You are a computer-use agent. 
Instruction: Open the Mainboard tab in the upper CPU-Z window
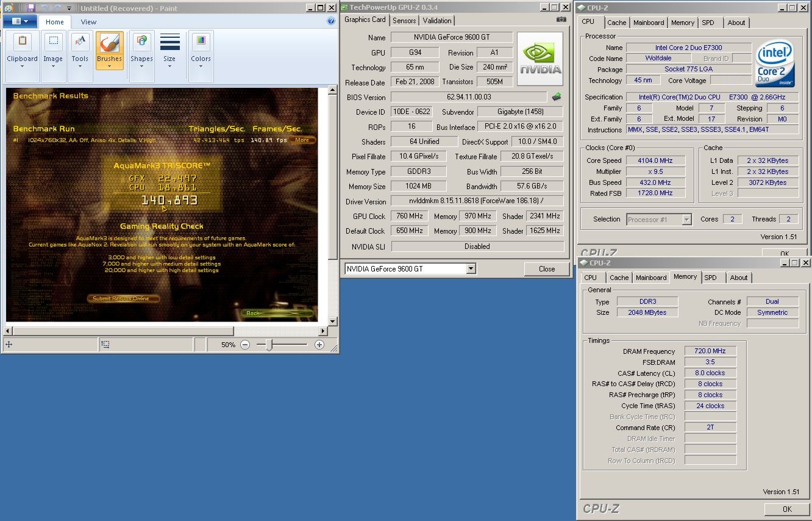649,23
